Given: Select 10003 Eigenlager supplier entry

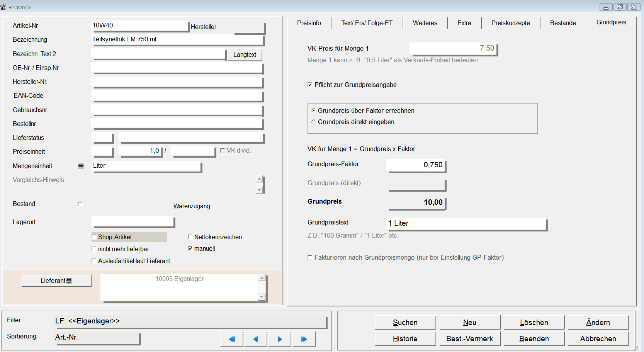Looking at the screenshot, I should tap(179, 279).
